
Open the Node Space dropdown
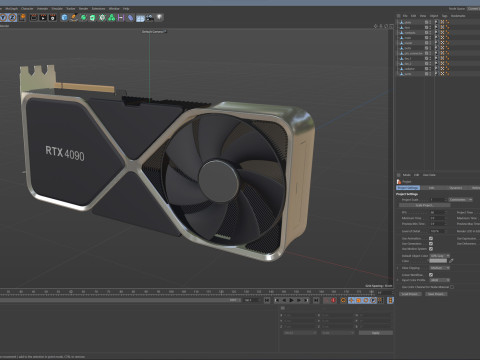click(473, 8)
